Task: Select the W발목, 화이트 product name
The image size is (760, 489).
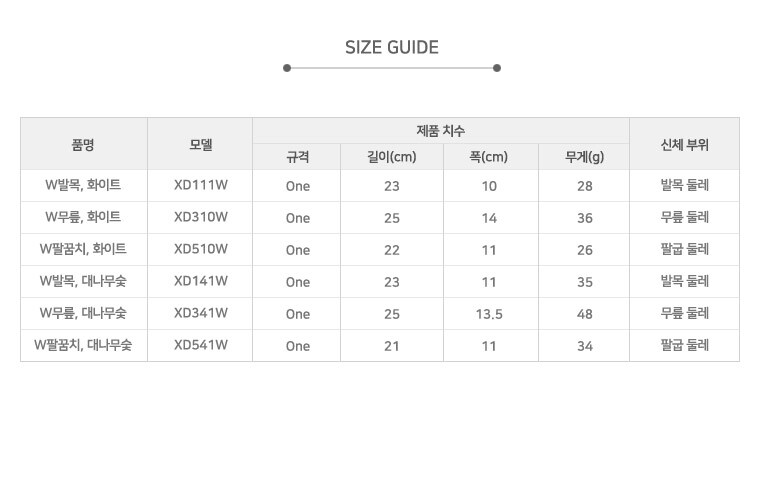Action: (83, 186)
